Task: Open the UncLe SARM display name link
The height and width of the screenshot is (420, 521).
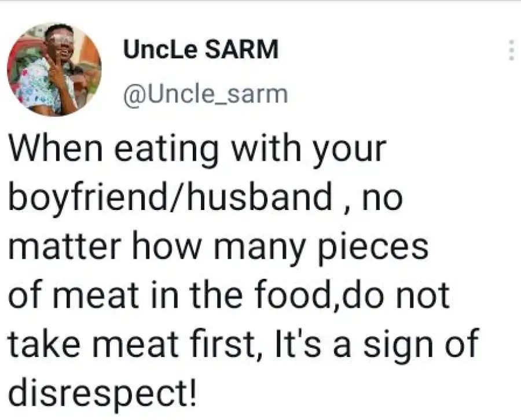Action: [200, 50]
